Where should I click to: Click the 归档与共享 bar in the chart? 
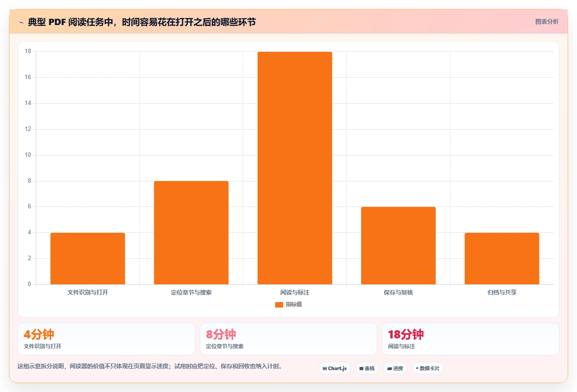[502, 258]
